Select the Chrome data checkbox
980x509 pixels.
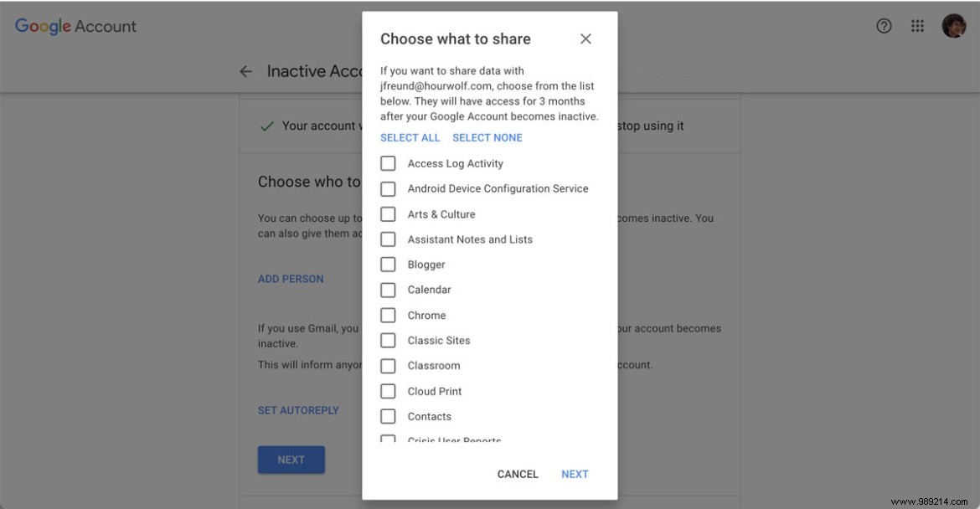[388, 315]
